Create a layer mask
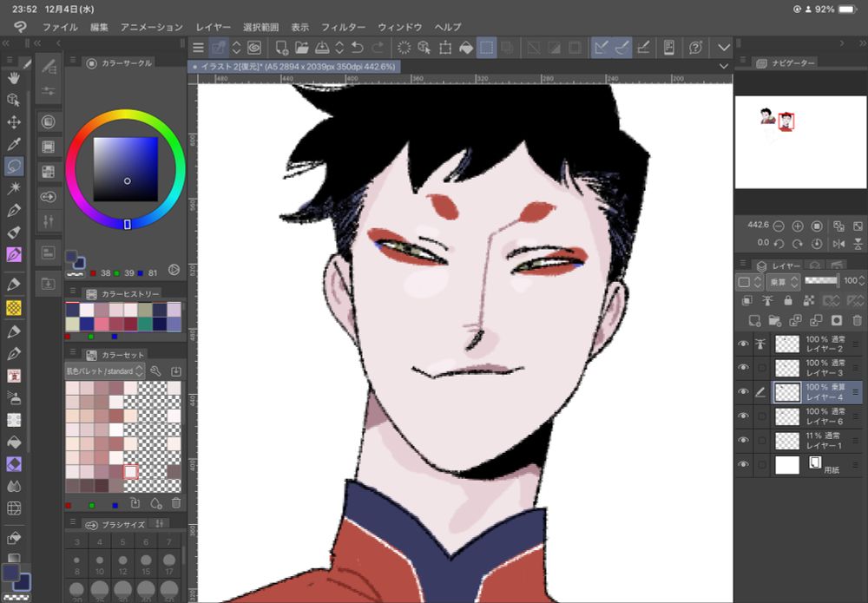This screenshot has width=868, height=603. [837, 320]
